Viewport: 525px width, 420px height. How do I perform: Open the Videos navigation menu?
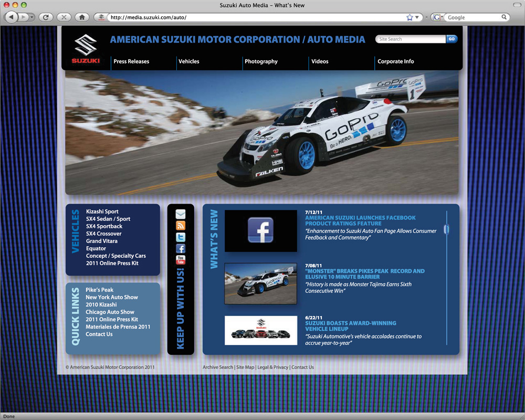(320, 61)
